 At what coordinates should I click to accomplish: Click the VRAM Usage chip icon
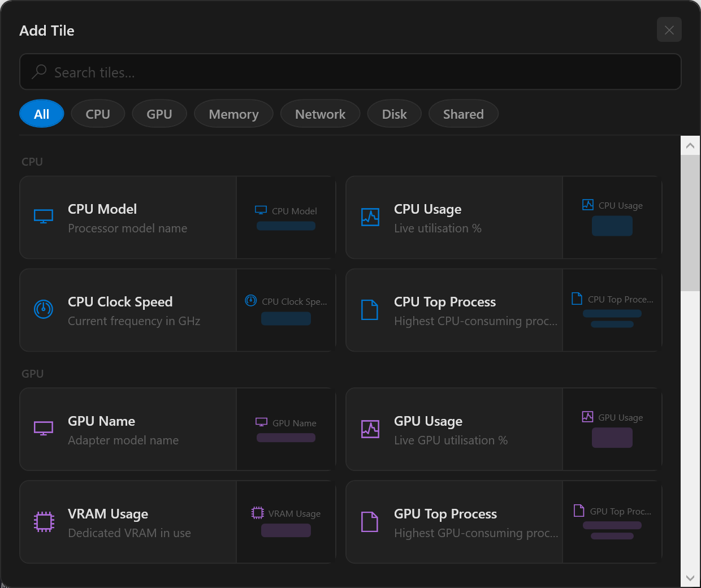[x=43, y=521]
